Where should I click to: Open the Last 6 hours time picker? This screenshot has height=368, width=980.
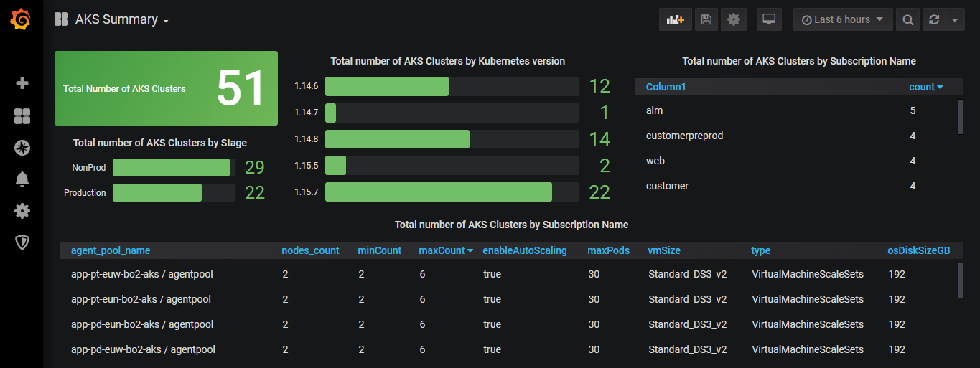tap(843, 19)
